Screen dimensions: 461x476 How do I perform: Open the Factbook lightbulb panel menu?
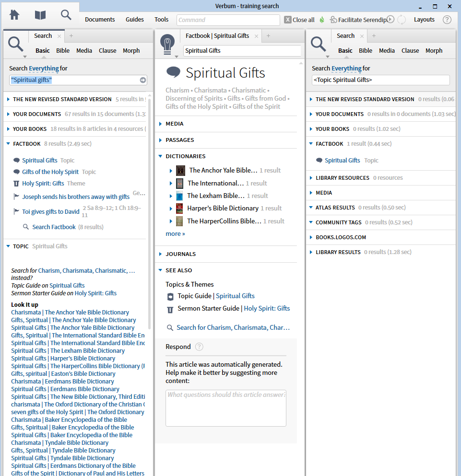point(167,45)
